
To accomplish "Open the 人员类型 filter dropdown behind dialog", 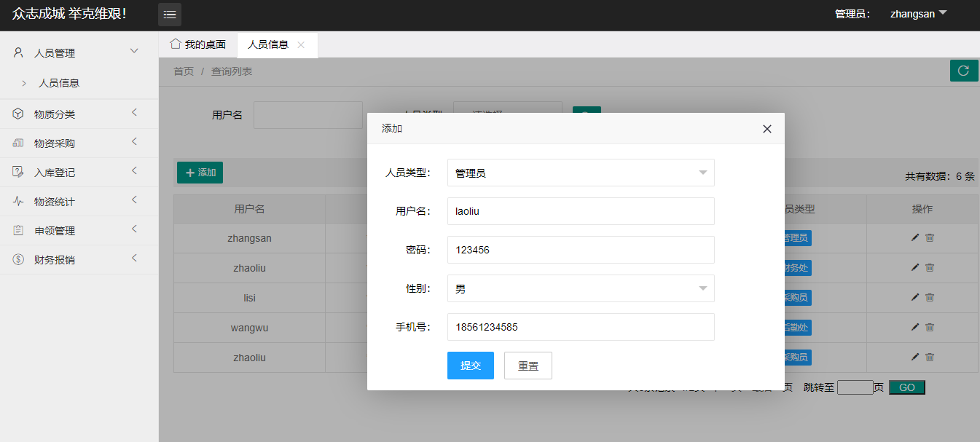I will [x=508, y=107].
